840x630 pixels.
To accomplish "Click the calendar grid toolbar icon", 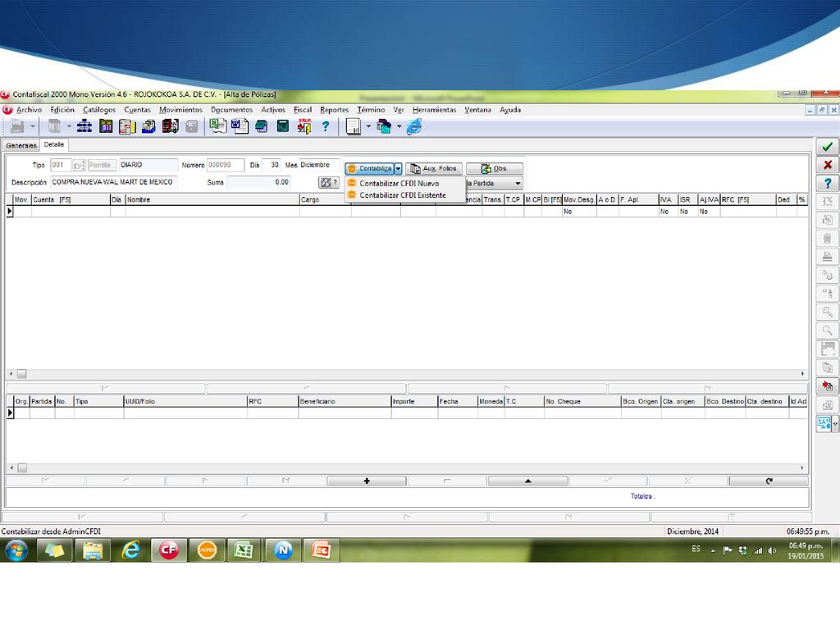I will click(106, 126).
